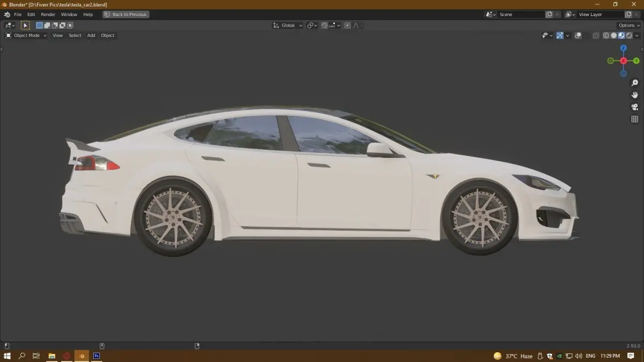Image resolution: width=644 pixels, height=362 pixels.
Task: Open the viewport shading options dropdown
Action: [638, 35]
